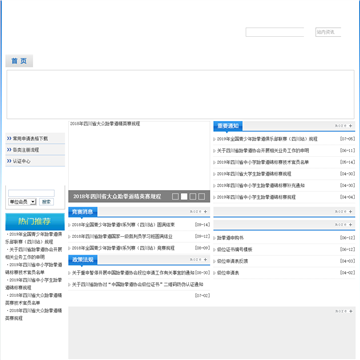
Task: Open the More plus icon in 重要通知 panel
Action: click(x=344, y=126)
